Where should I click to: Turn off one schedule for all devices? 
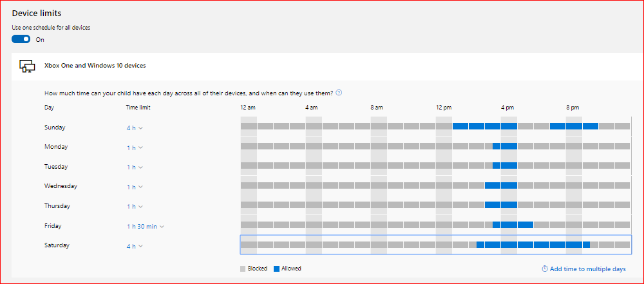pyautogui.click(x=21, y=39)
